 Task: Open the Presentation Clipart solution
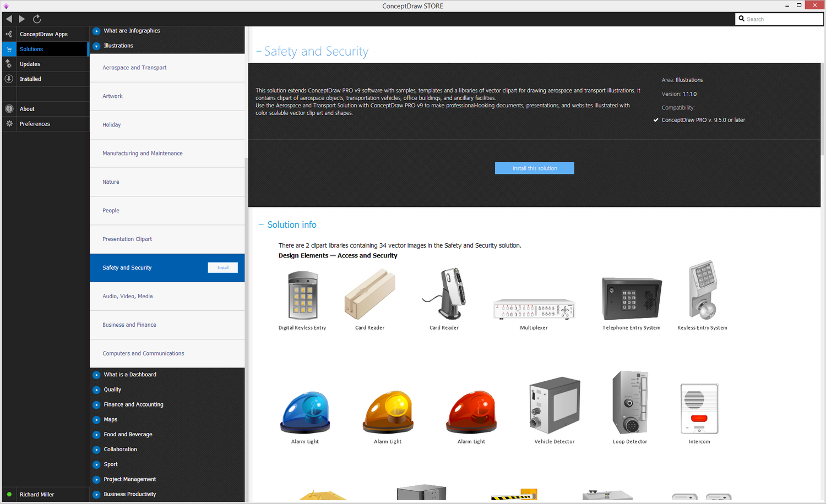point(167,239)
